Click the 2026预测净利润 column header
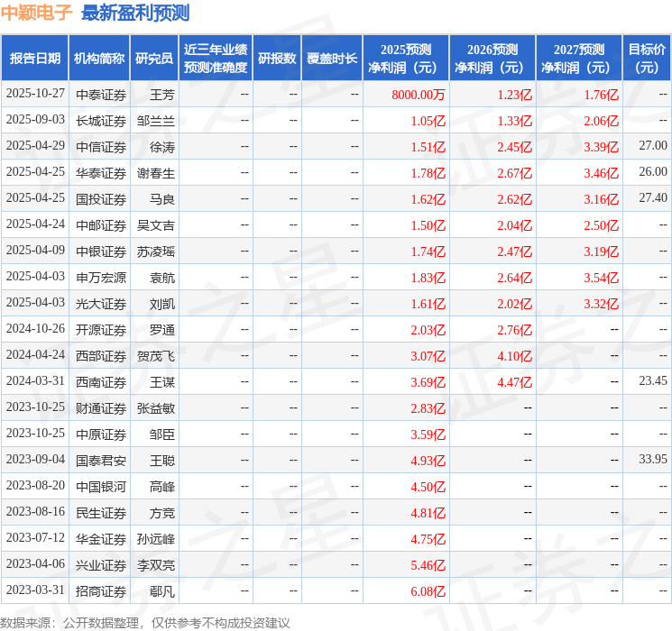 pos(492,58)
